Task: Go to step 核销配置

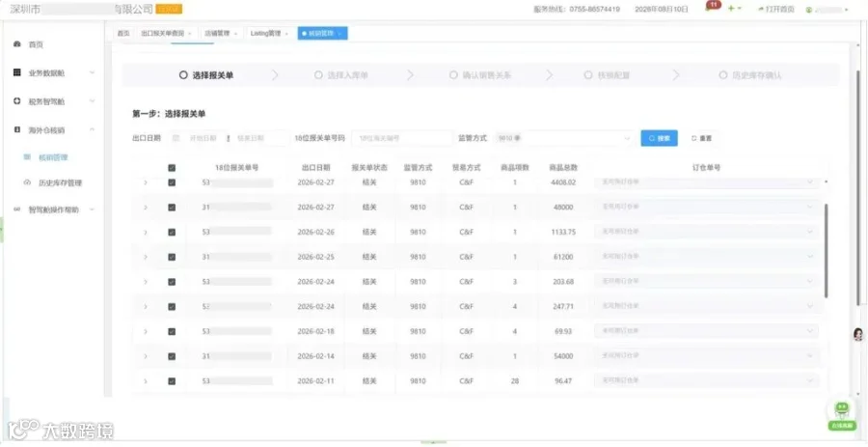Action: (608, 75)
